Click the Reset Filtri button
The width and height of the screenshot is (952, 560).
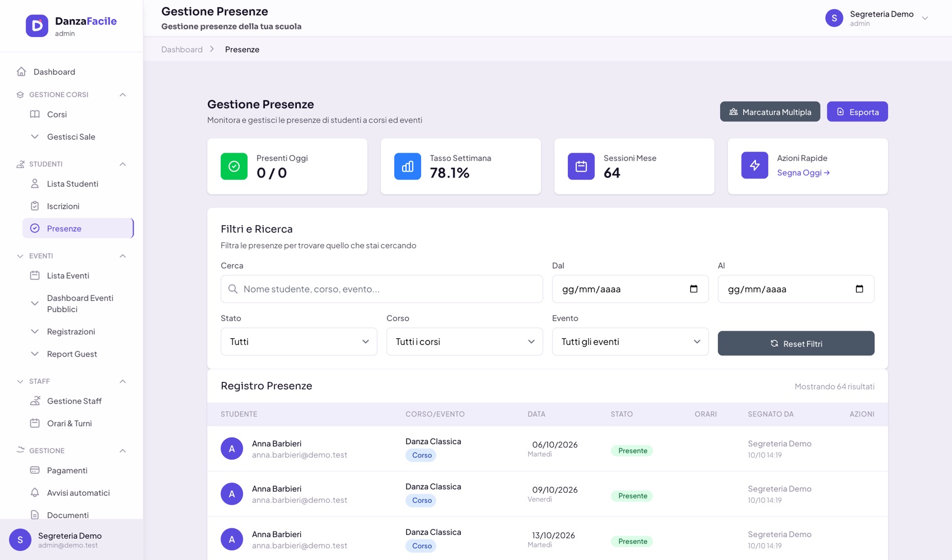click(x=796, y=343)
